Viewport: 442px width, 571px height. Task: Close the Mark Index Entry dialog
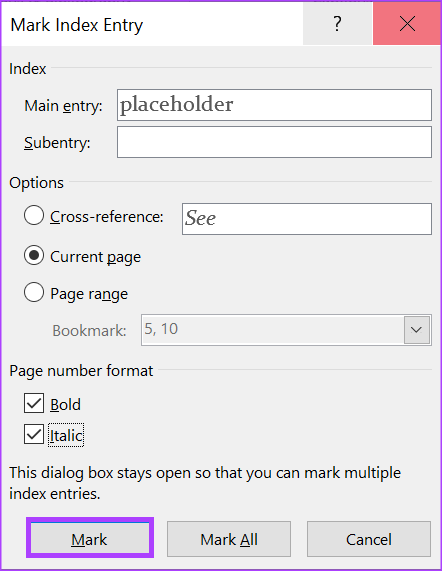tap(407, 24)
